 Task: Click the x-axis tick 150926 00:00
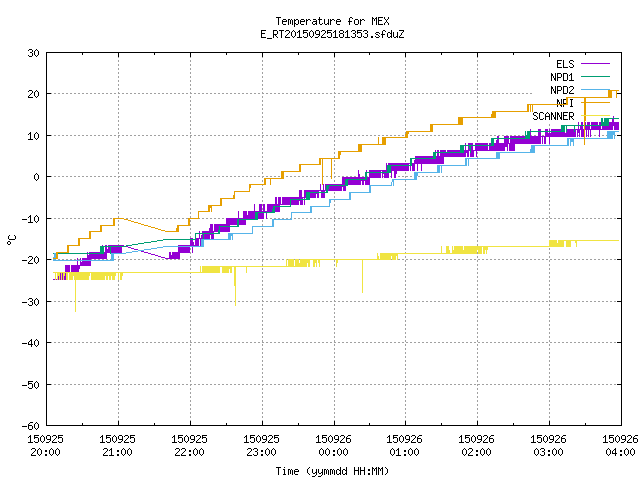(333, 445)
